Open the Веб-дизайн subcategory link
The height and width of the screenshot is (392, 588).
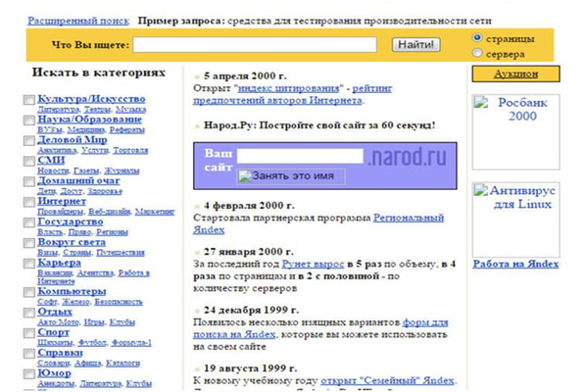point(109,212)
